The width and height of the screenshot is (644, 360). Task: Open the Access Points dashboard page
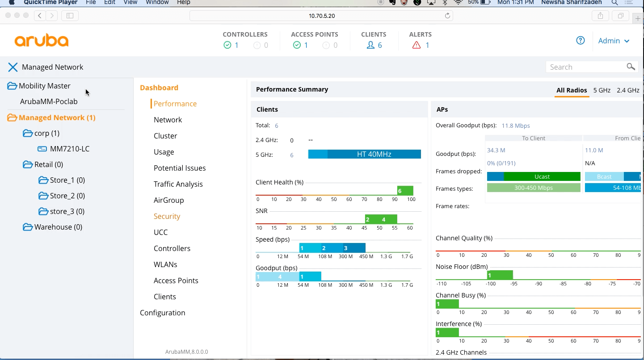click(x=176, y=280)
